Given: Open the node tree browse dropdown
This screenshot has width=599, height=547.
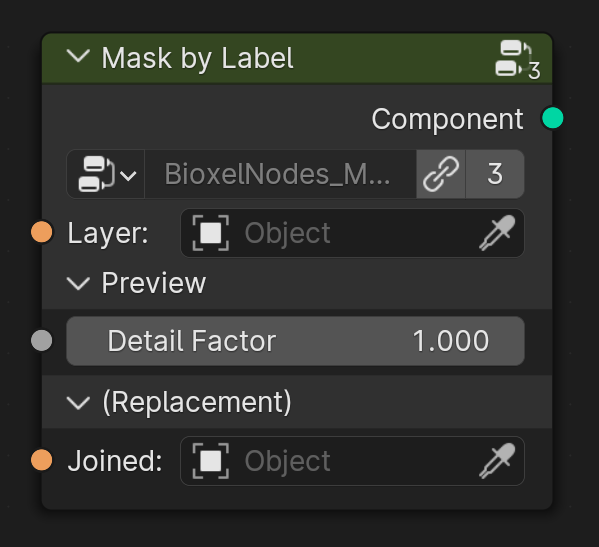Looking at the screenshot, I should [106, 174].
